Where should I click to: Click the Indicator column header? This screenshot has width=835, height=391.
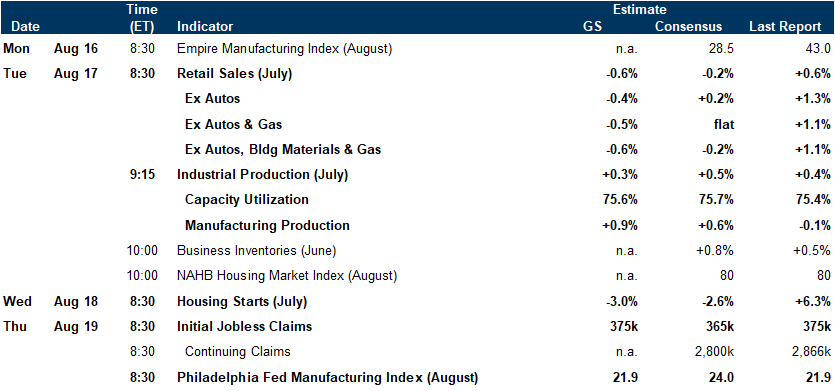click(x=204, y=27)
